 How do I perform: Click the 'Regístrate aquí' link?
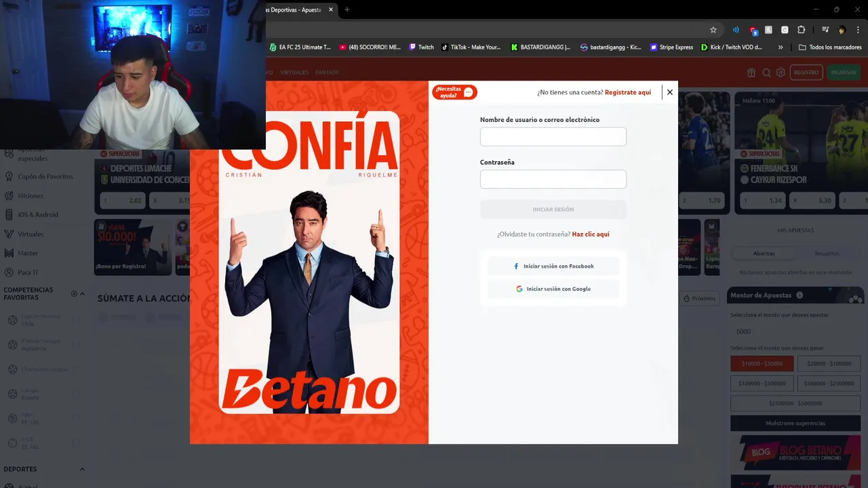tap(628, 92)
